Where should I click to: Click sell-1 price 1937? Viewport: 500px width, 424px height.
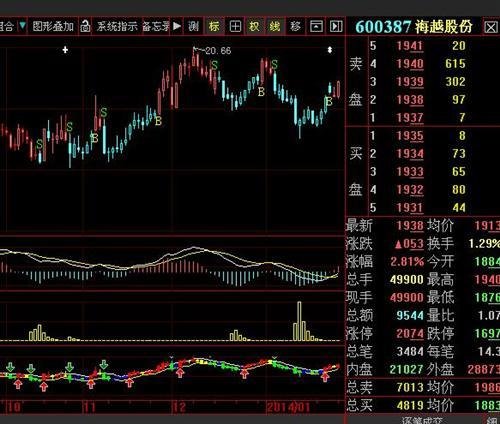pyautogui.click(x=410, y=118)
